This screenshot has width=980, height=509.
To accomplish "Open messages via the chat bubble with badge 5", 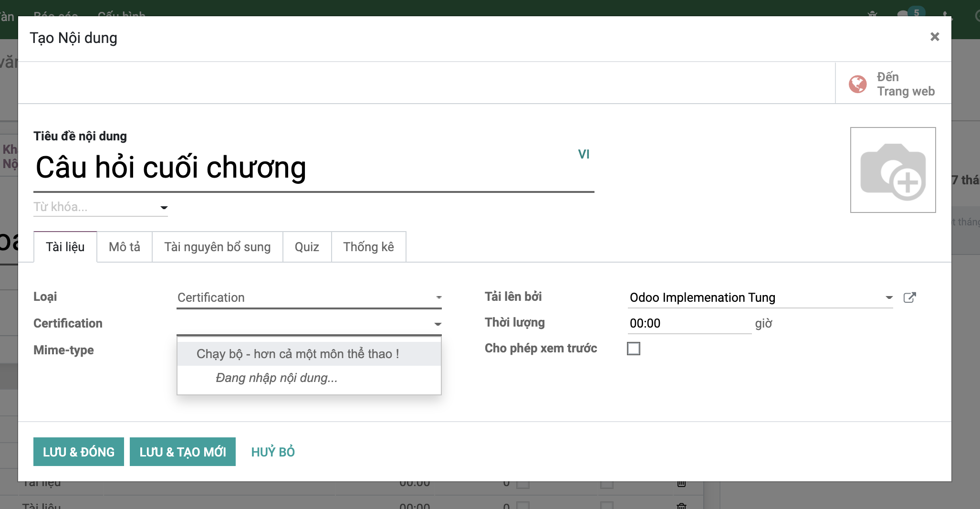I will [905, 13].
